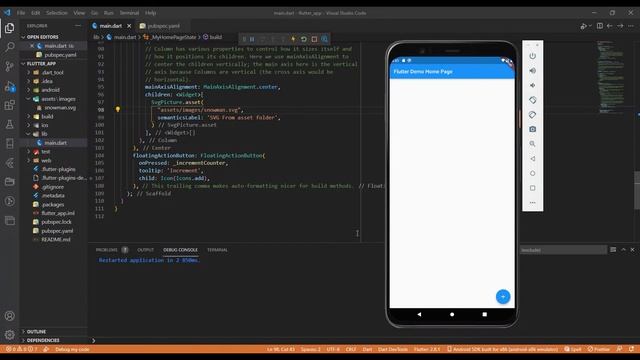Stop debugging with the red square icon

coord(314,39)
